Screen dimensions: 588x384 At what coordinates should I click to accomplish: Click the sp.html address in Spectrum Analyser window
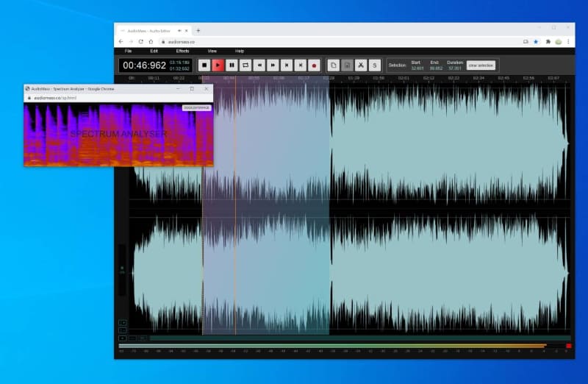click(55, 98)
